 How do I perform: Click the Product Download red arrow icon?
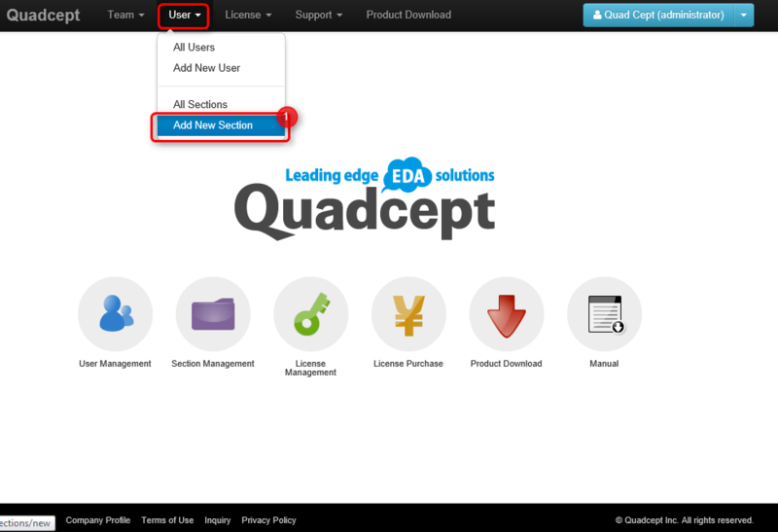(x=506, y=313)
